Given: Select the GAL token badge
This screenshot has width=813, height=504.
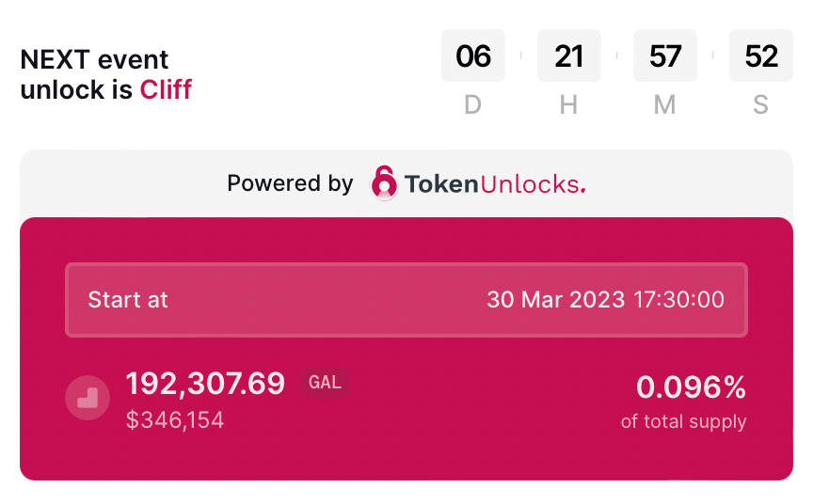Looking at the screenshot, I should pos(326,383).
